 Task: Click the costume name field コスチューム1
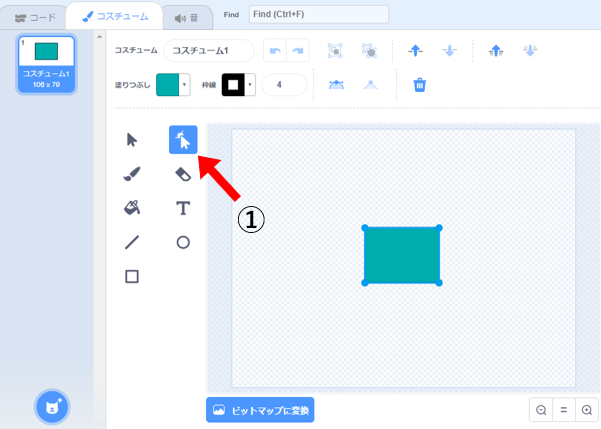[209, 51]
